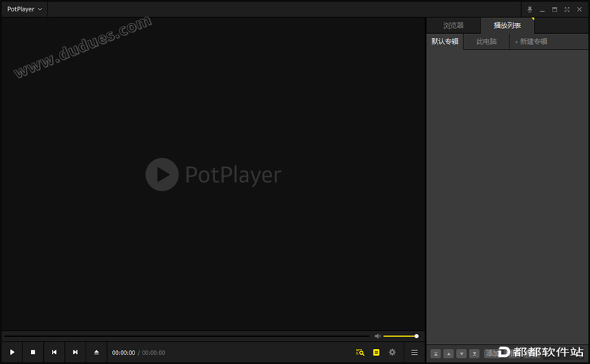This screenshot has height=364, width=590.
Task: Open the playlist search icon
Action: click(x=360, y=352)
